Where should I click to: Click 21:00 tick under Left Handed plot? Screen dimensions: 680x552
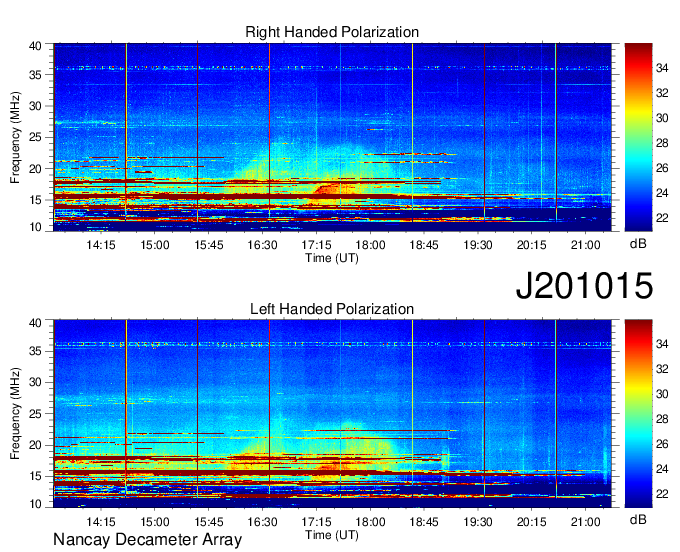tap(585, 521)
